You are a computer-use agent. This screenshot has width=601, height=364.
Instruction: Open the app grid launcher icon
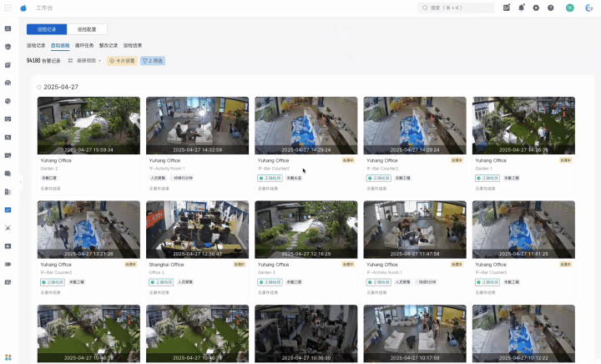click(x=8, y=8)
